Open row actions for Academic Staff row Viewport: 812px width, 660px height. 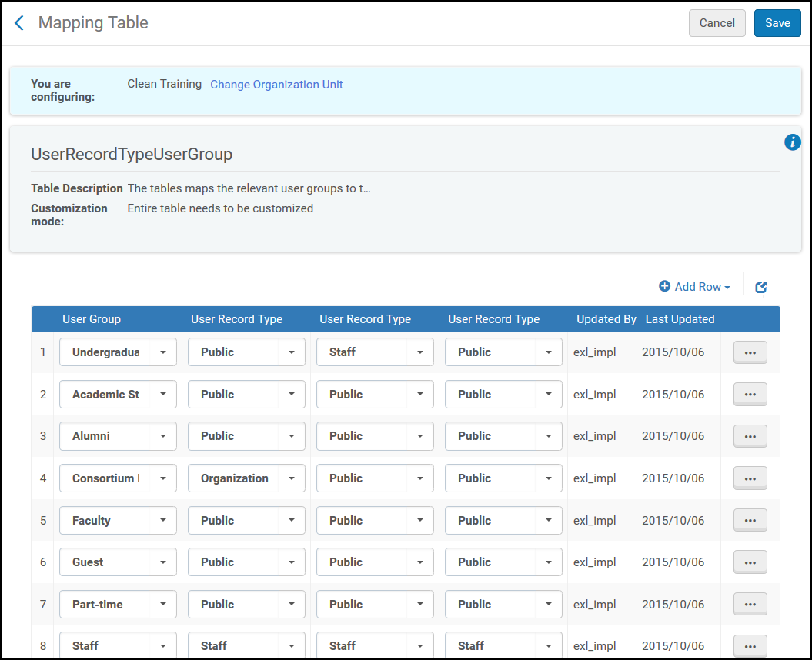pos(750,395)
